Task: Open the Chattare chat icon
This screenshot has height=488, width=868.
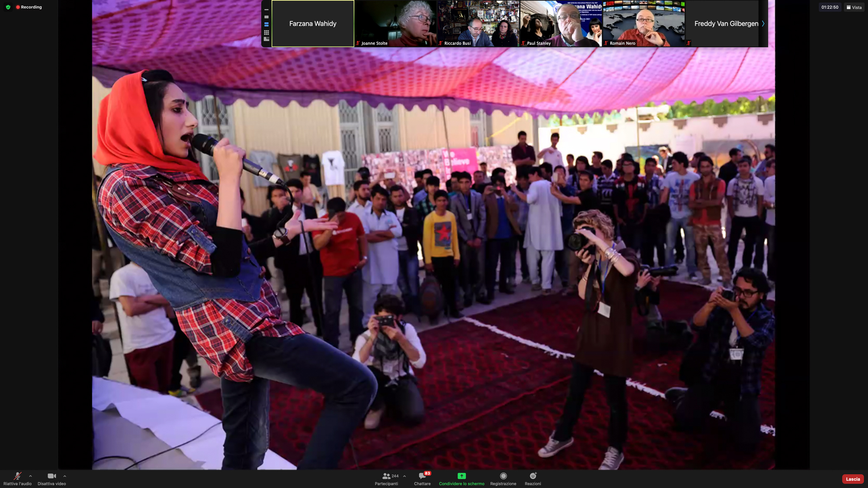Action: (421, 476)
